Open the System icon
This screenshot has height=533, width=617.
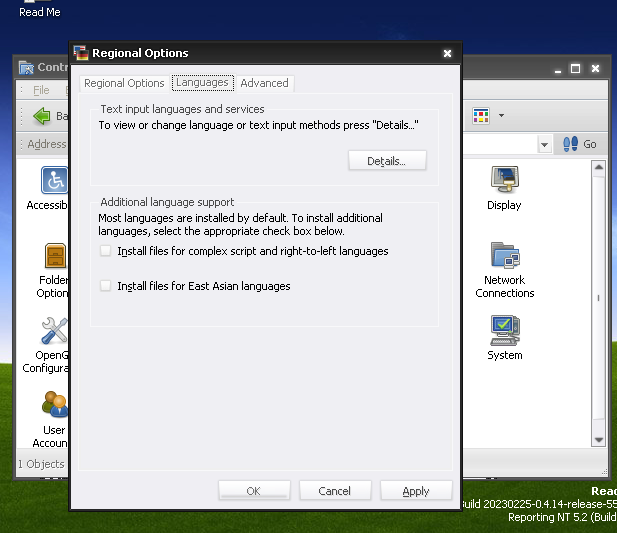tap(505, 330)
